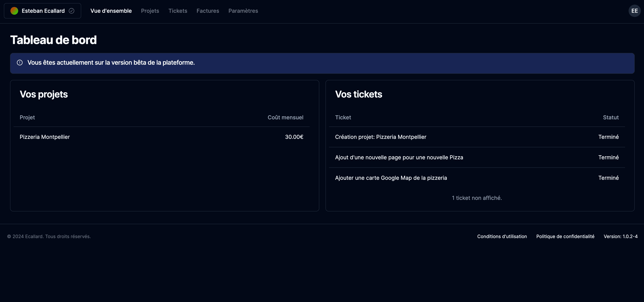Click the Coût mensuel column header
The height and width of the screenshot is (302, 644).
click(285, 117)
